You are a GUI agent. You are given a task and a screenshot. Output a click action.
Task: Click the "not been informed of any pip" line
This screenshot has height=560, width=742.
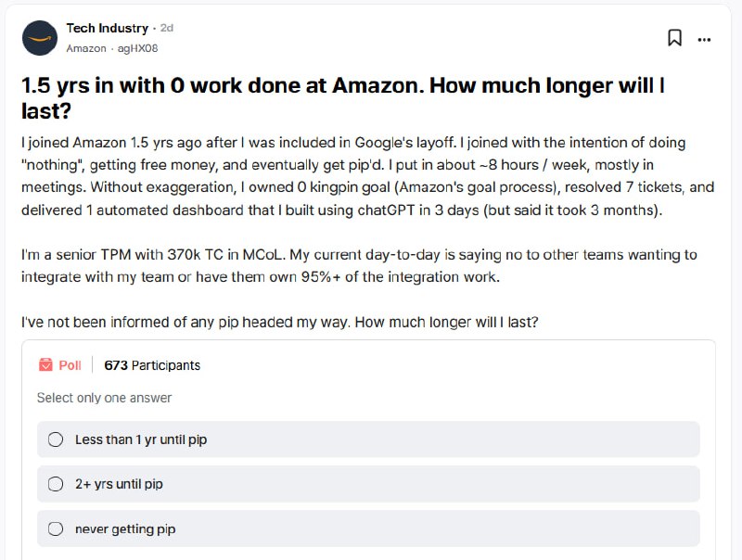[x=279, y=322]
